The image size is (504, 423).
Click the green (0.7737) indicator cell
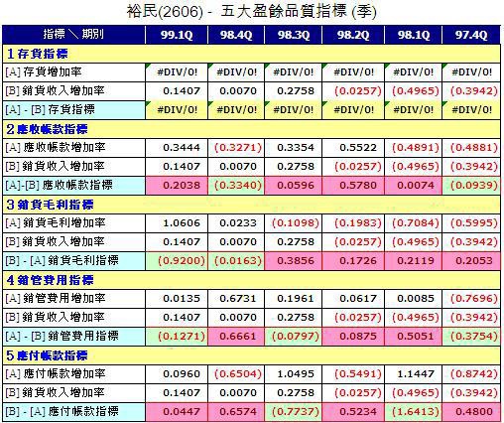294,412
